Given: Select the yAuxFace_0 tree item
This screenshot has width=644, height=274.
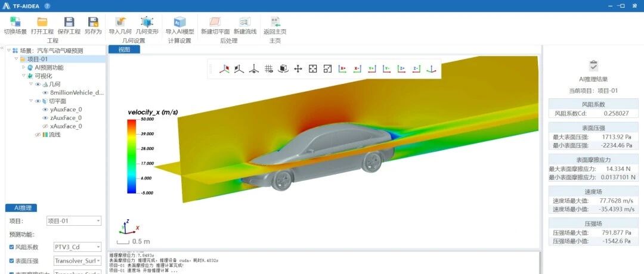Looking at the screenshot, I should coord(66,110).
